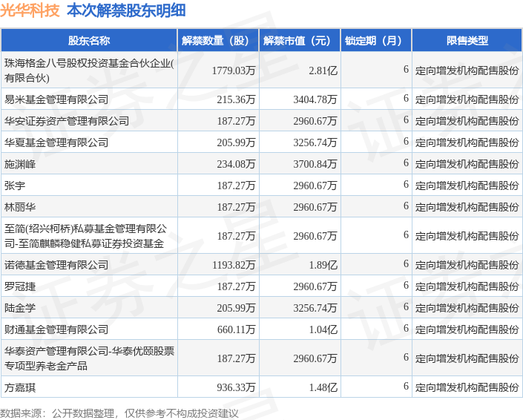Image resolution: width=523 pixels, height=420 pixels.
Task: Click shareholder 华安证券资产管理有限公司
Action: point(67,121)
